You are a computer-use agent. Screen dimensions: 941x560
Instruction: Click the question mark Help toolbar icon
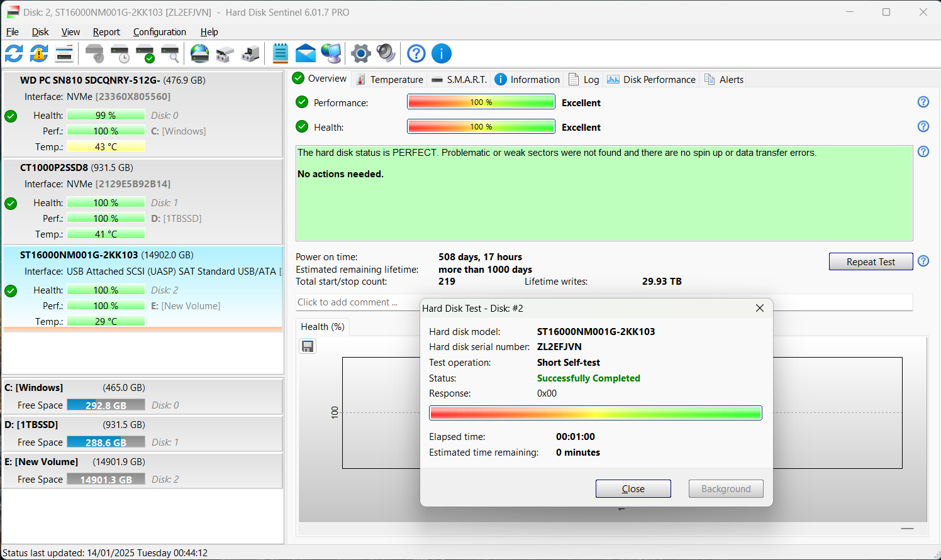[416, 53]
